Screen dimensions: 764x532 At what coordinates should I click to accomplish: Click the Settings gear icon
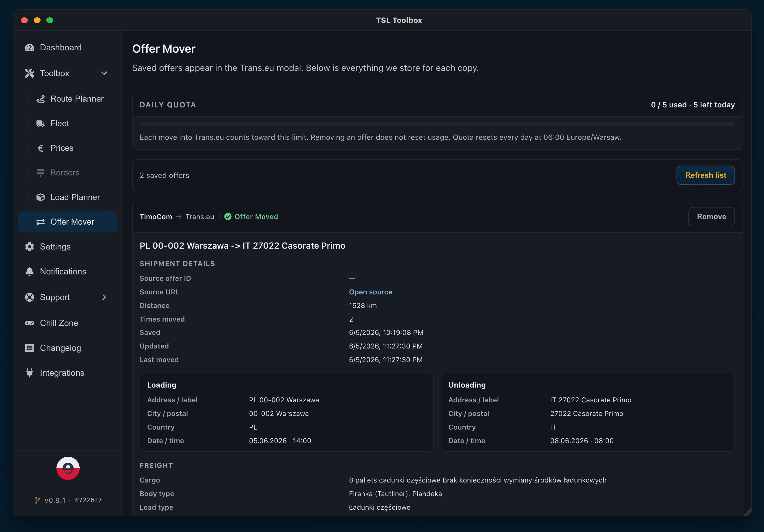30,247
